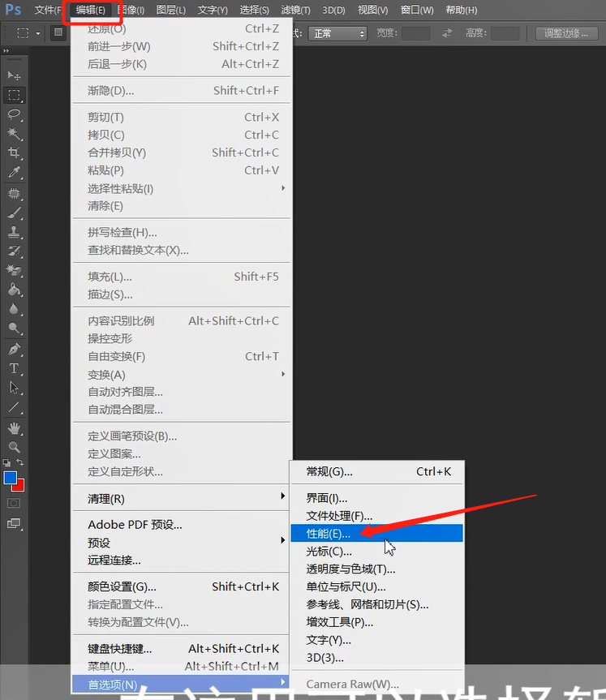Swap foreground and background colors
606x700 pixels.
click(x=20, y=462)
